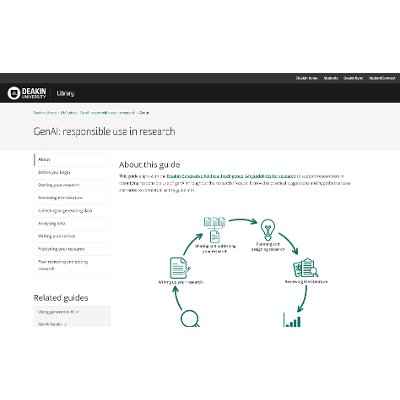400x400 pixels.
Task: Open the Analysing data page
Action: coord(72,223)
